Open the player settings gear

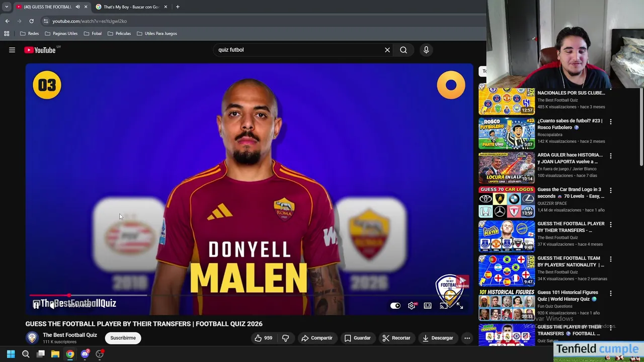click(x=412, y=306)
